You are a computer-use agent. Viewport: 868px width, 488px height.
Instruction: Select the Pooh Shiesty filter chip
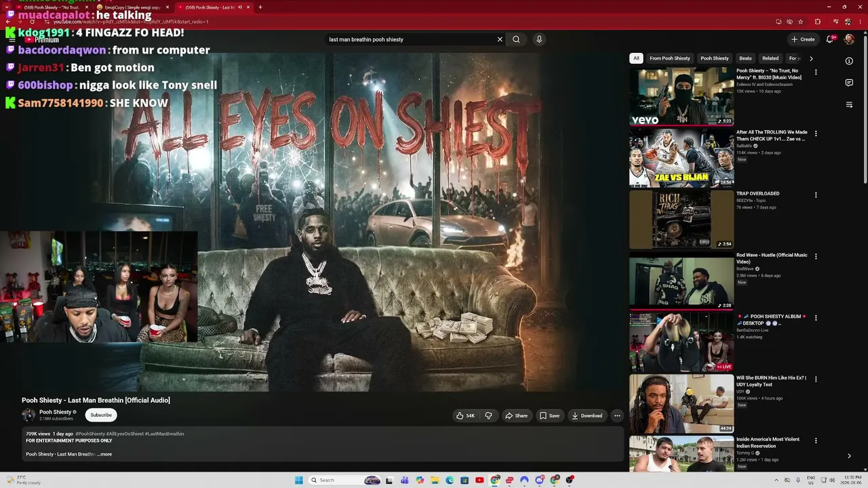click(715, 58)
